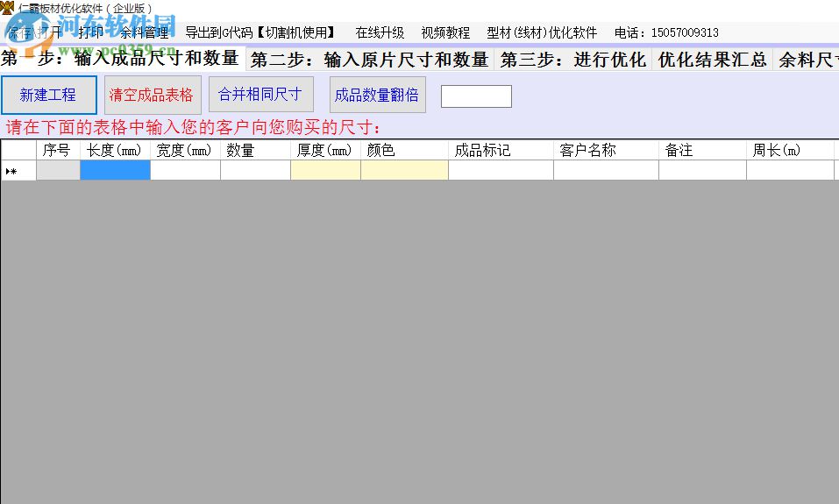Click the 颜色 column header
This screenshot has height=504, width=839.
(x=404, y=150)
